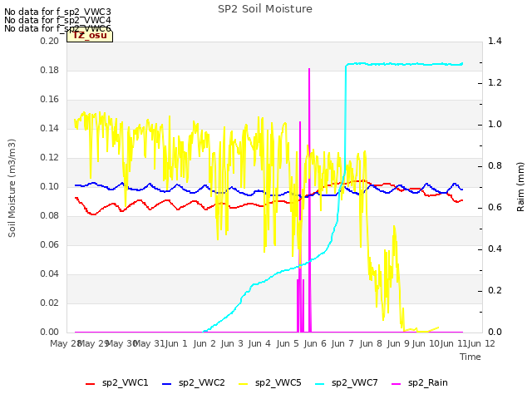The image size is (532, 399).
Task: Click the 0.16 left axis tick label
Action: (49, 100)
